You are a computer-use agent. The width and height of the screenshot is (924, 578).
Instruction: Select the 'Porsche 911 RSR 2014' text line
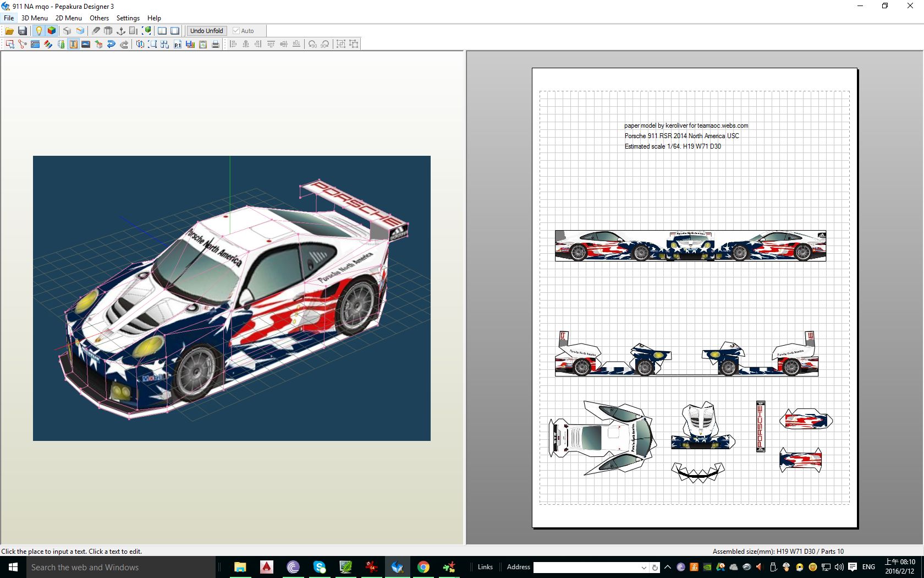[x=681, y=136]
